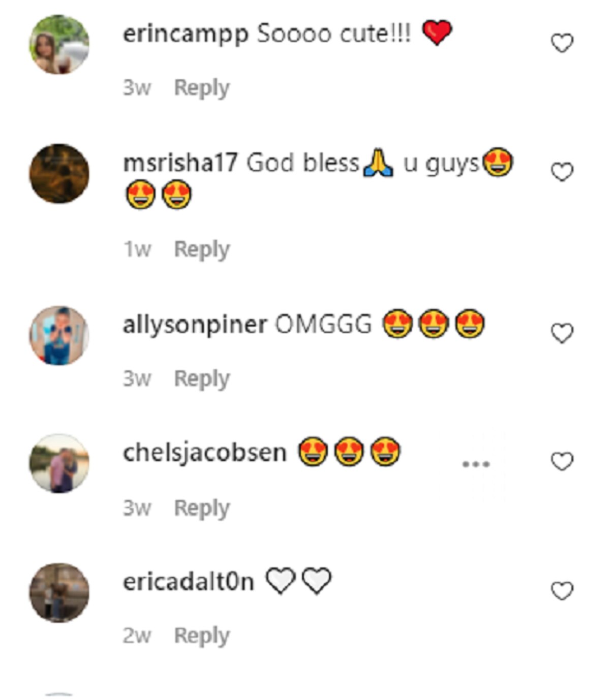View msrisha17's avatar
Viewport: 610px width, 700px height.
(x=59, y=174)
